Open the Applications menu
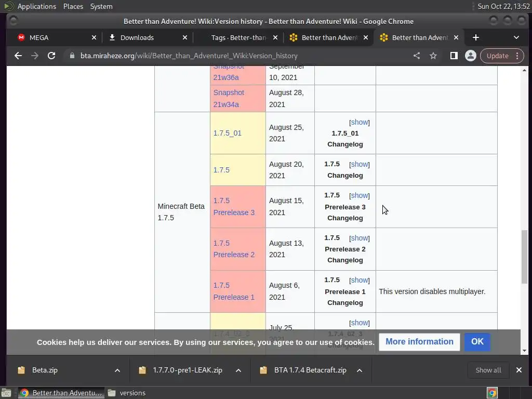Viewport: 532px width, 399px height. (x=37, y=6)
